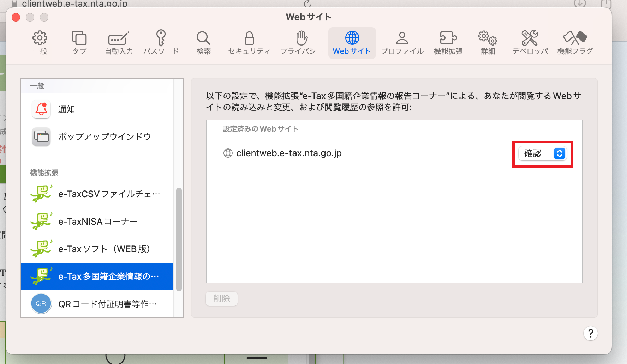Open the タブ tabs settings pane
This screenshot has width=627, height=364.
pyautogui.click(x=79, y=43)
